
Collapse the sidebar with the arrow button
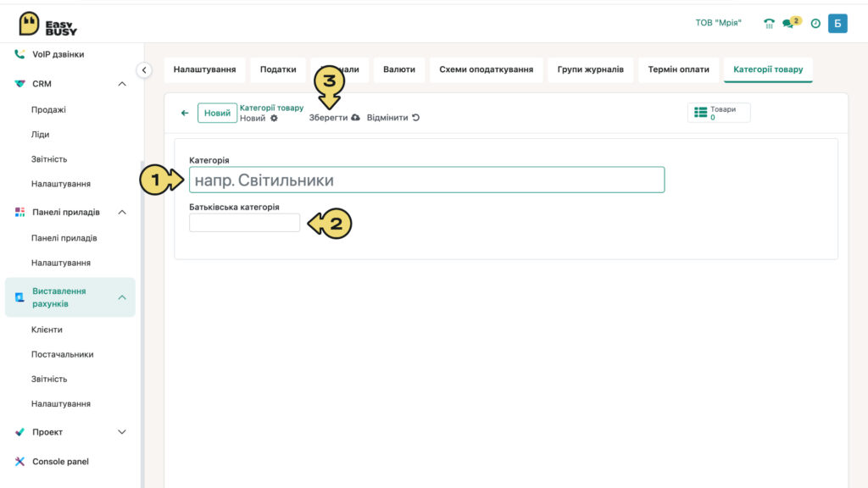click(144, 70)
